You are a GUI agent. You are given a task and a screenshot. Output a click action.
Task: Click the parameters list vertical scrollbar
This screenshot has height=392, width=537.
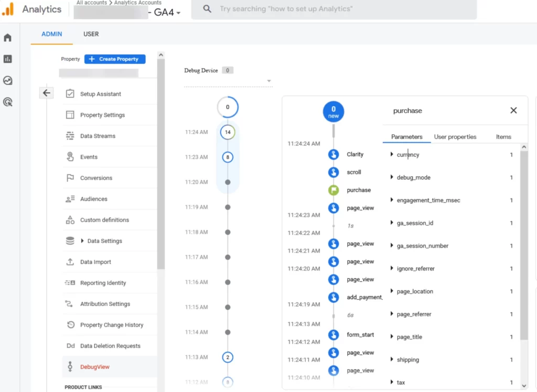[524, 246]
